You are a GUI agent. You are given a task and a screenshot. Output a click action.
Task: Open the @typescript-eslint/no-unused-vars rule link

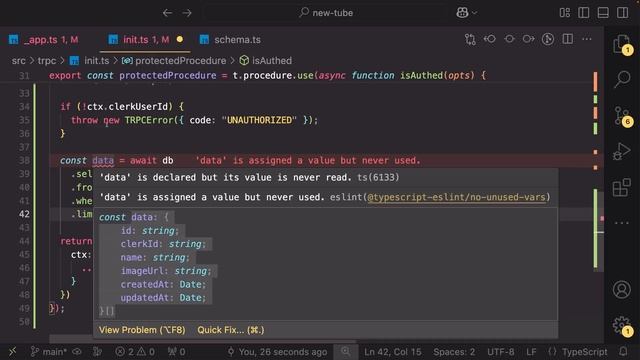click(456, 197)
